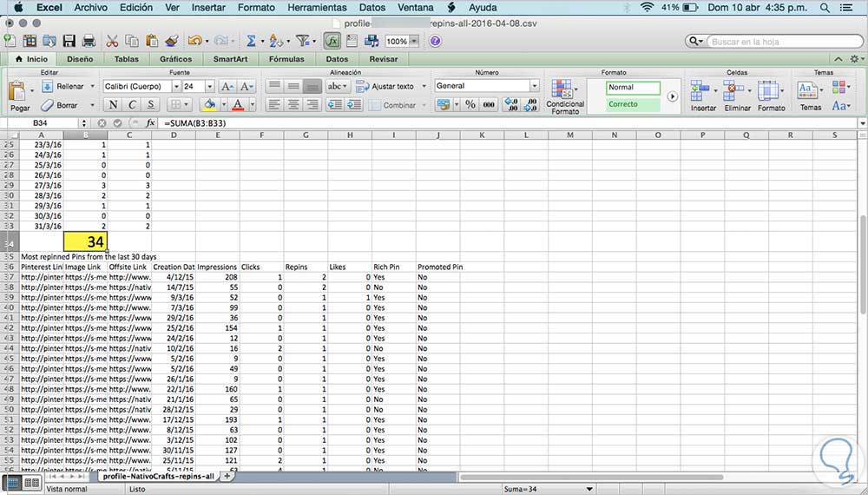The height and width of the screenshot is (495, 868).
Task: Click the cell reference name box B34
Action: point(41,123)
